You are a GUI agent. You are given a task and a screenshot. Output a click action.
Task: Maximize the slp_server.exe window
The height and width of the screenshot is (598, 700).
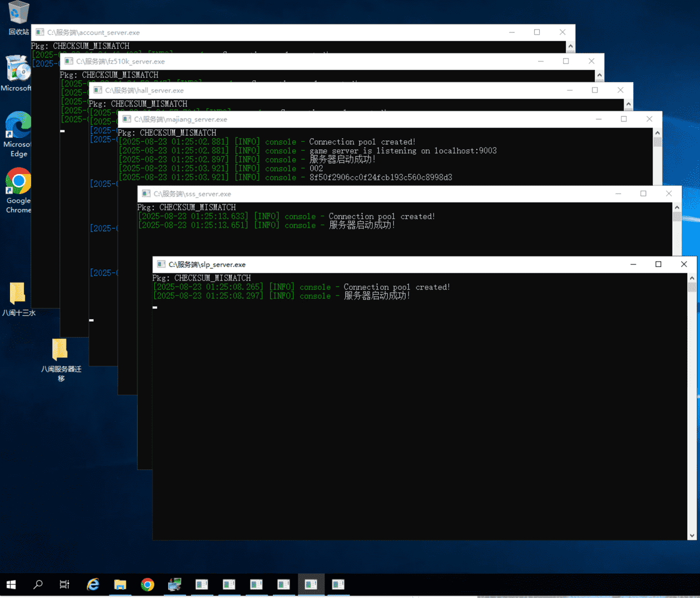coord(658,264)
